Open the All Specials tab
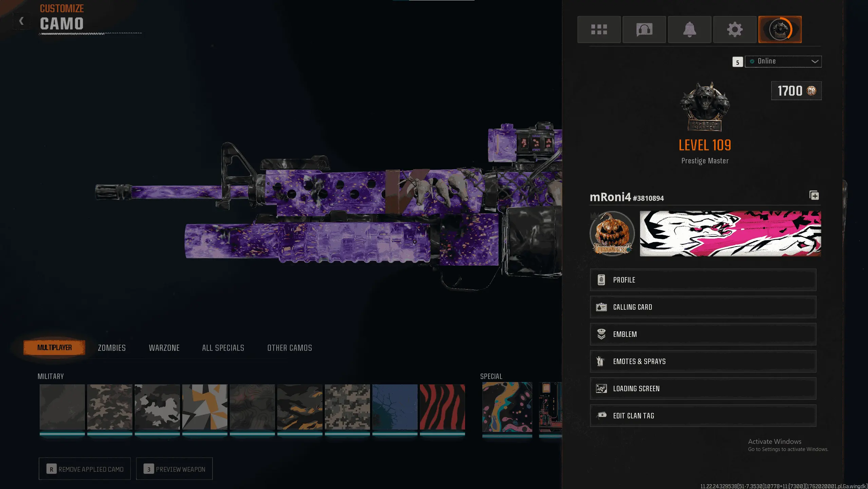The image size is (868, 489). tap(223, 348)
